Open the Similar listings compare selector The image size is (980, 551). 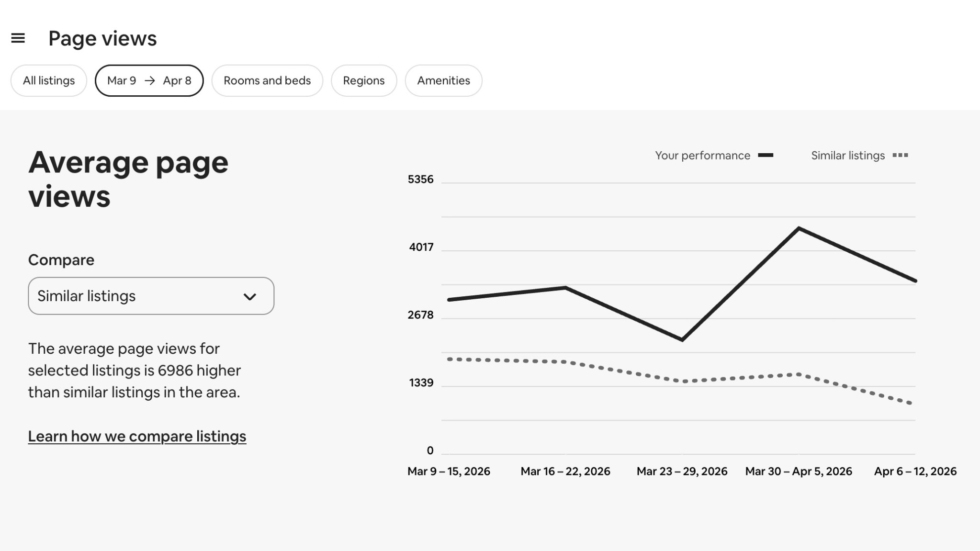coord(151,296)
